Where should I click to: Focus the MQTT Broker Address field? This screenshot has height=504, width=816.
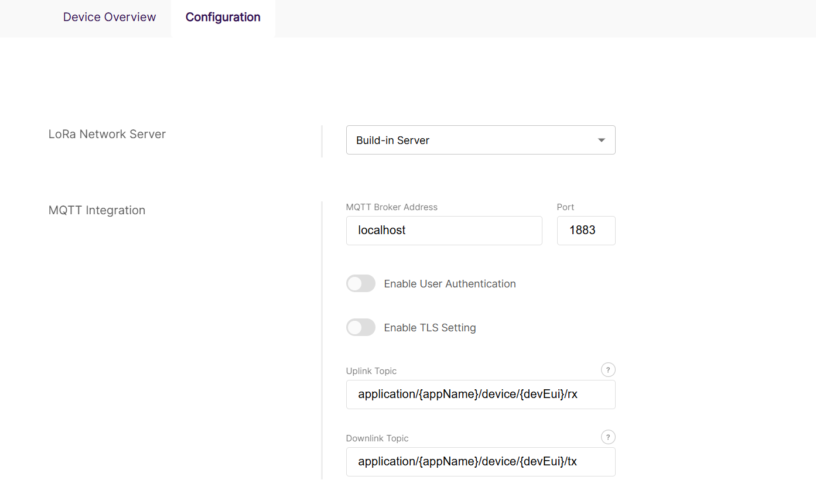pyautogui.click(x=443, y=231)
